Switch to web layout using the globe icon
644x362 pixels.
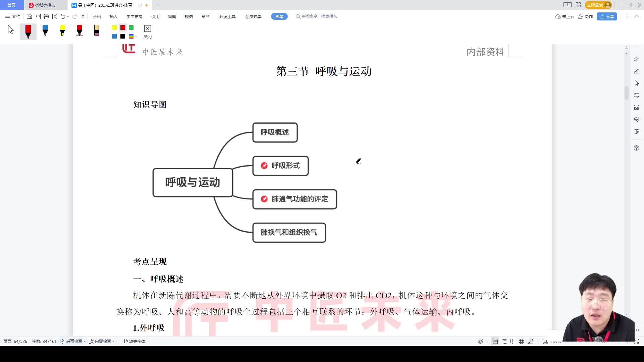point(521,341)
